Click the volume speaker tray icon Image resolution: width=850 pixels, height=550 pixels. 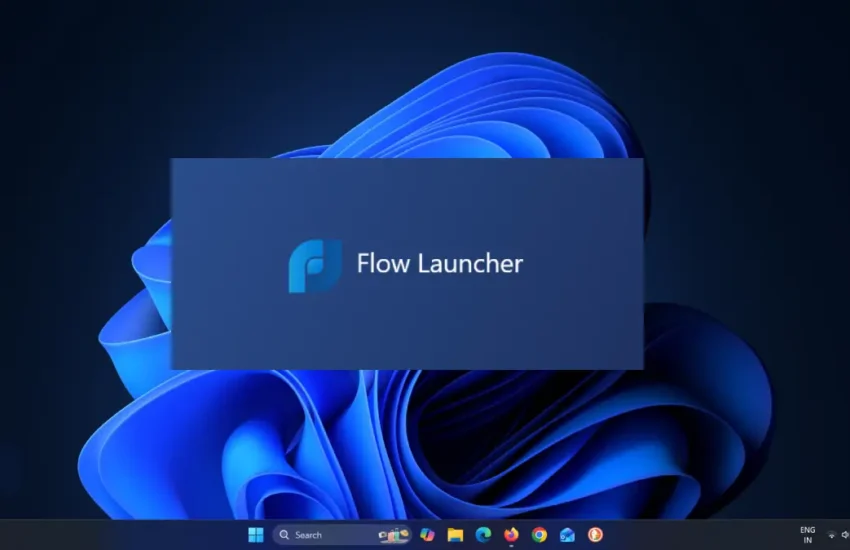tap(845, 535)
